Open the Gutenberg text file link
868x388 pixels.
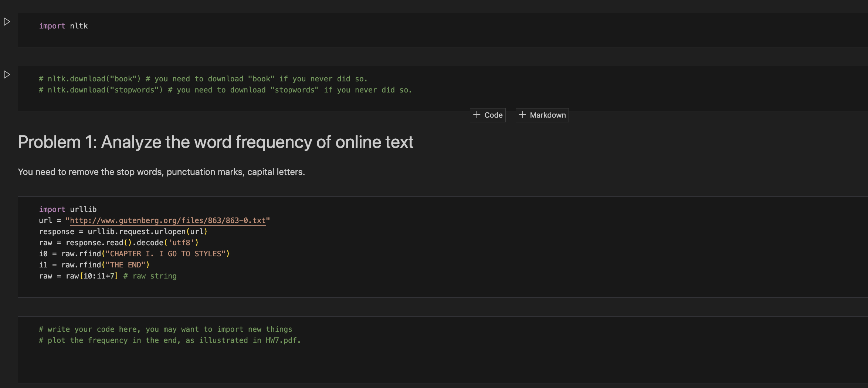click(167, 220)
